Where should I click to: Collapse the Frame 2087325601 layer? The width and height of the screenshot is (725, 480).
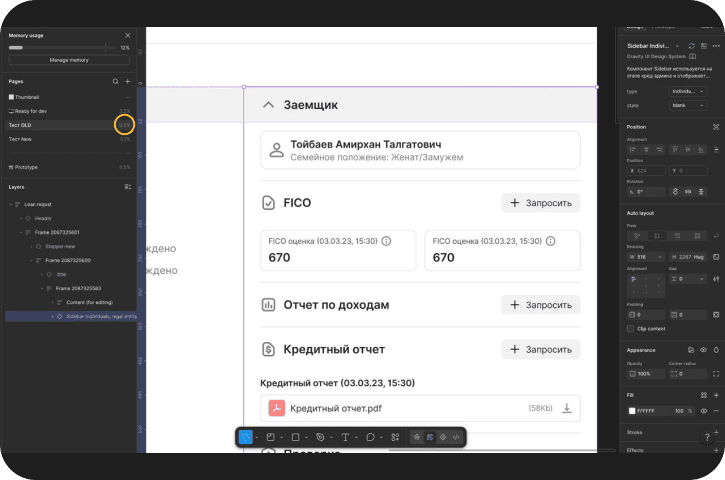pos(21,233)
